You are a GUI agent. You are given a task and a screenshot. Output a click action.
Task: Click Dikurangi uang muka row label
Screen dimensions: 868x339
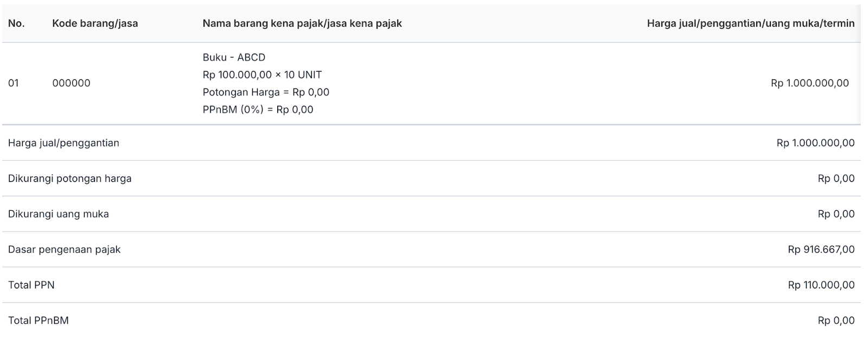58,214
